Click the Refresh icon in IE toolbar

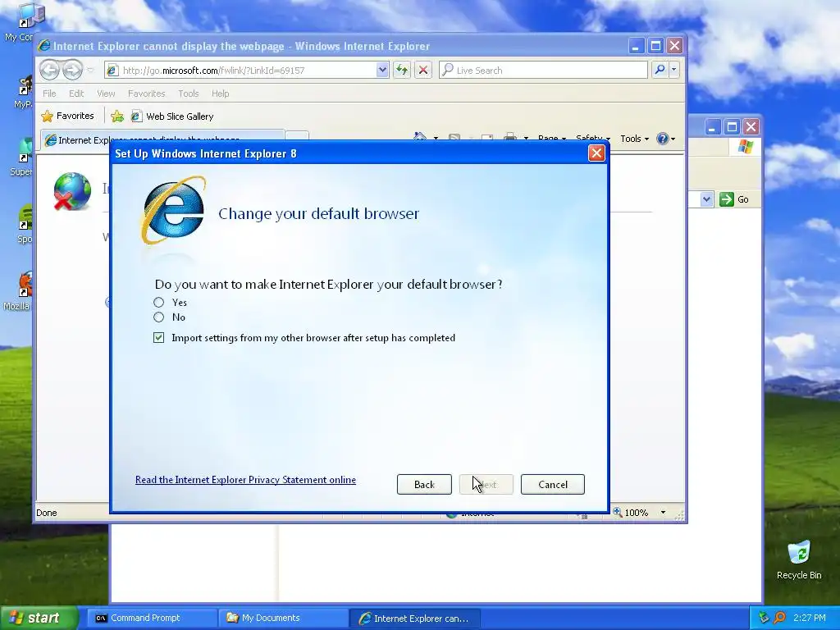(402, 70)
